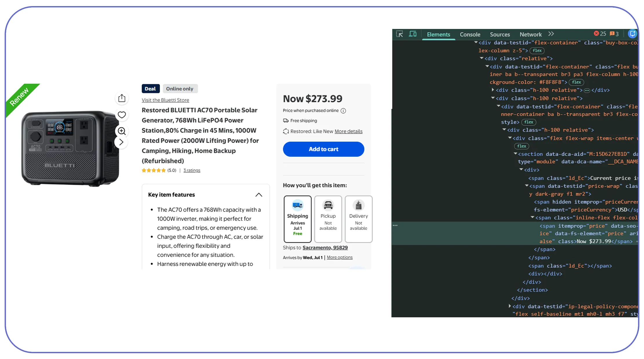Collapse the div class relative node
644x359 pixels.
(481, 58)
